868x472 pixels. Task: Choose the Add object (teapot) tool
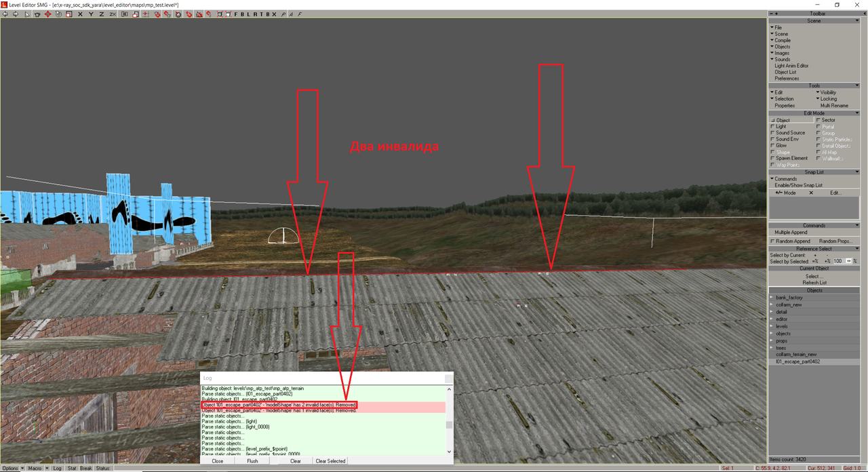pos(37,14)
